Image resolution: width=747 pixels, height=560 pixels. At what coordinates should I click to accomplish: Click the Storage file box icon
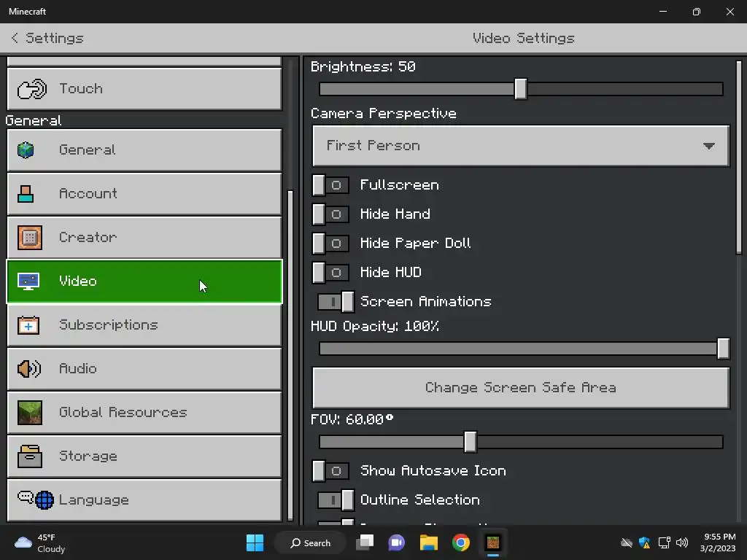pos(29,456)
